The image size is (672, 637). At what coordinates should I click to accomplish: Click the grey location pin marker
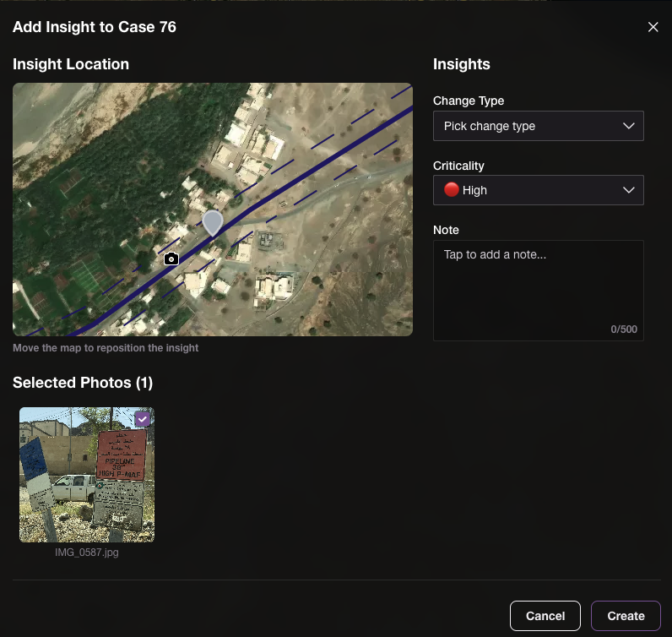[x=213, y=223]
